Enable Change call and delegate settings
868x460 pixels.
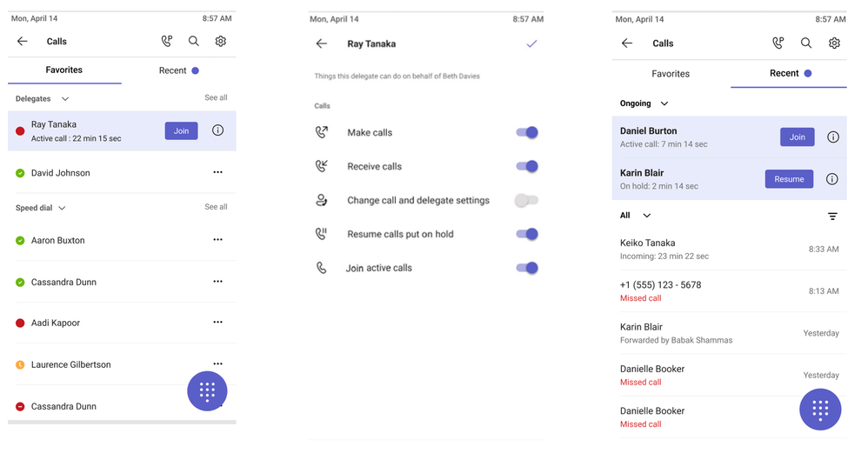(x=526, y=200)
